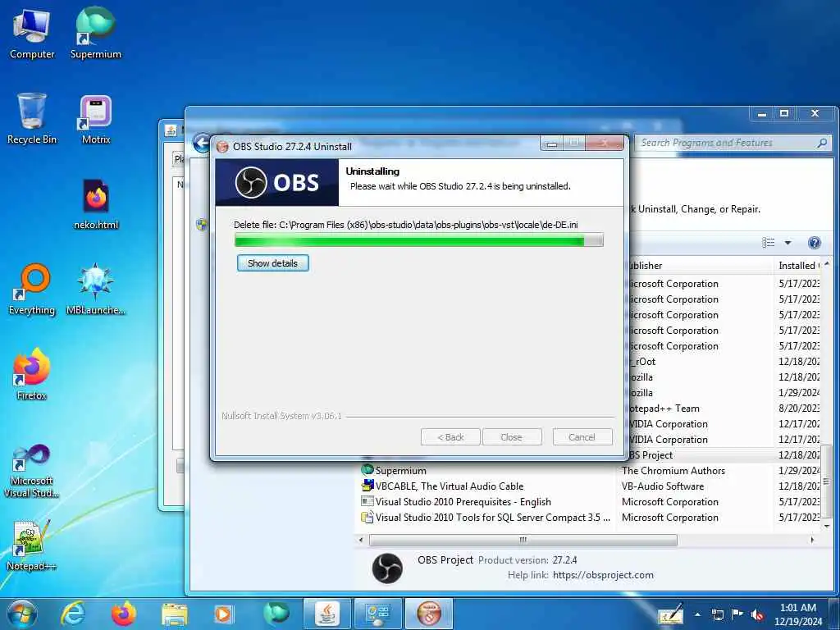
Task: Select the MBLauncher desktop icon
Action: 95,290
